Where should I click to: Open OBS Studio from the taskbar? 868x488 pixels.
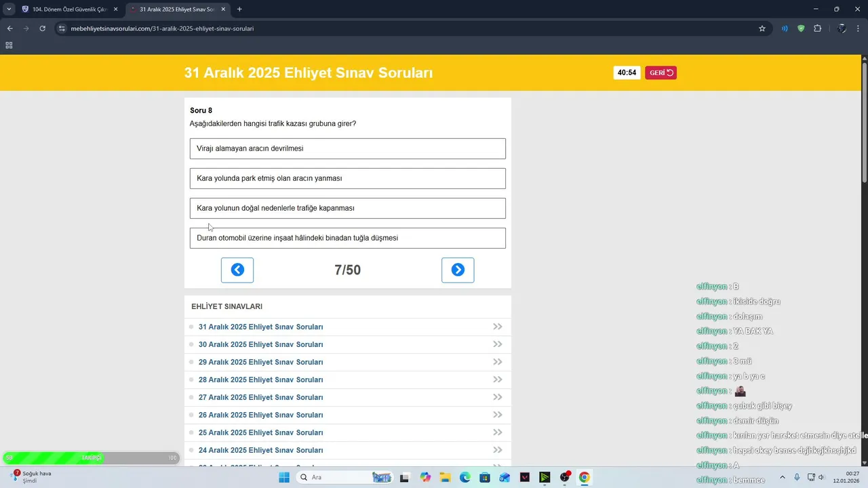565,477
